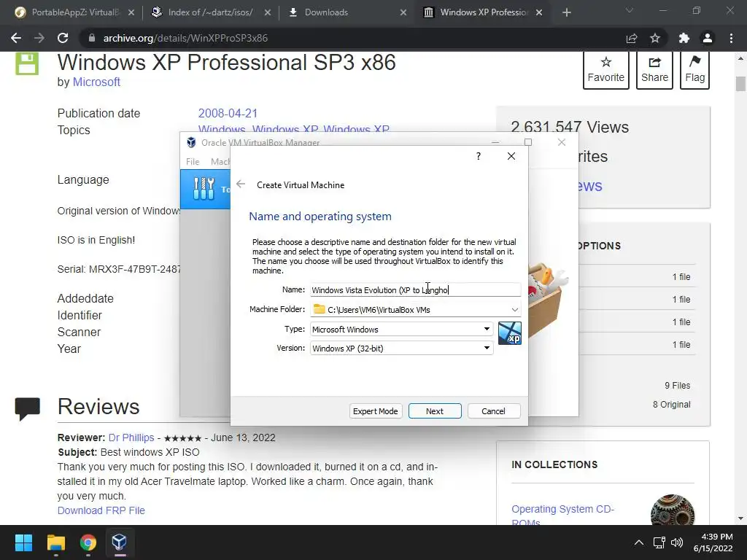Viewport: 747px width, 560px height.
Task: Click the Next button
Action: [435, 411]
